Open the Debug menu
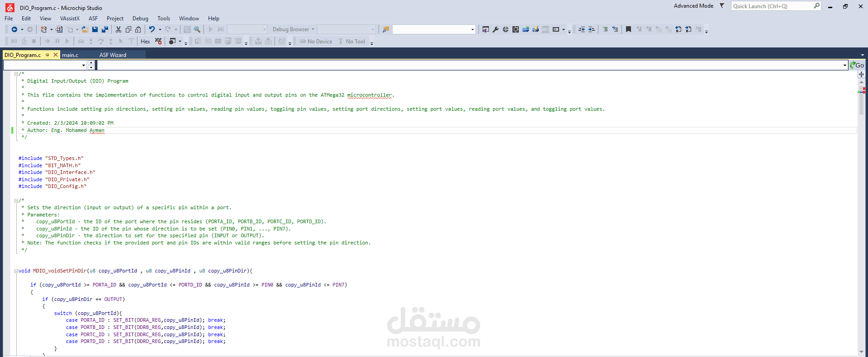Screen dimensions: 868x357 pyautogui.click(x=140, y=19)
